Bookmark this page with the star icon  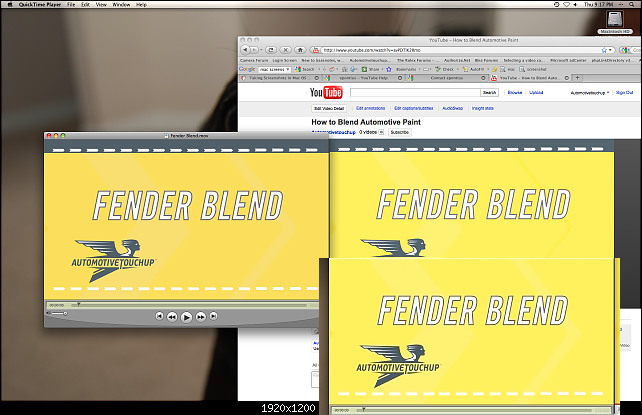coord(604,50)
